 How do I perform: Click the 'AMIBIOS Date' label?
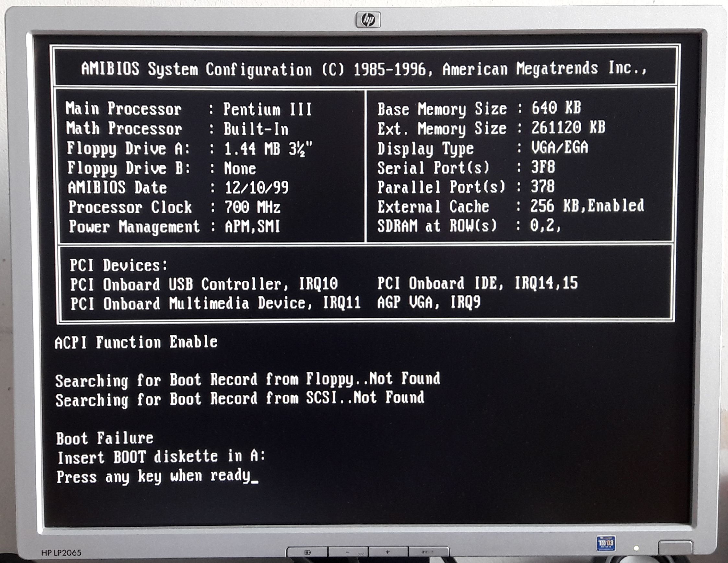pos(117,188)
